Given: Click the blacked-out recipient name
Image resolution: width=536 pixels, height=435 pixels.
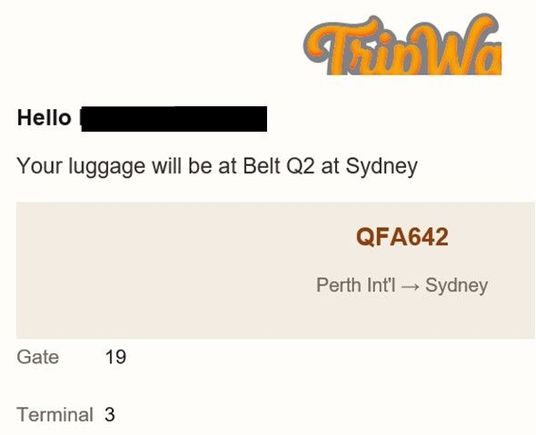Looking at the screenshot, I should point(173,119).
